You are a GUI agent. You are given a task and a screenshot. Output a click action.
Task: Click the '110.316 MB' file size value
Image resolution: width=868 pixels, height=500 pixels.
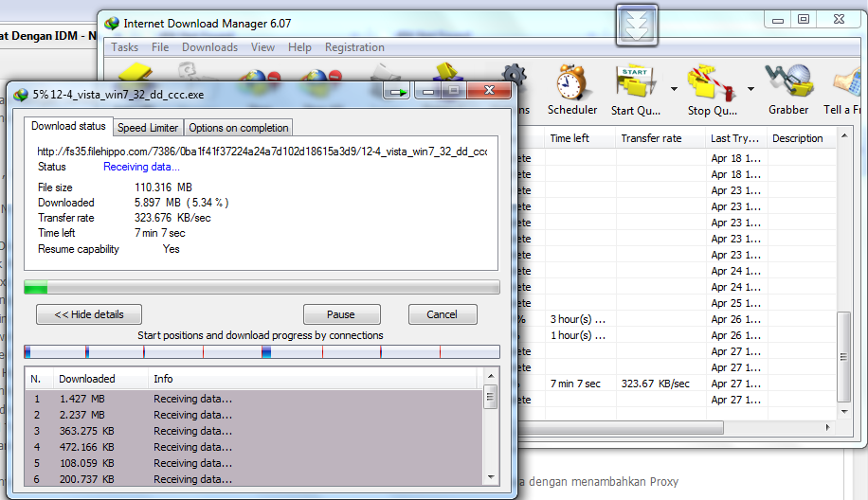(x=163, y=187)
